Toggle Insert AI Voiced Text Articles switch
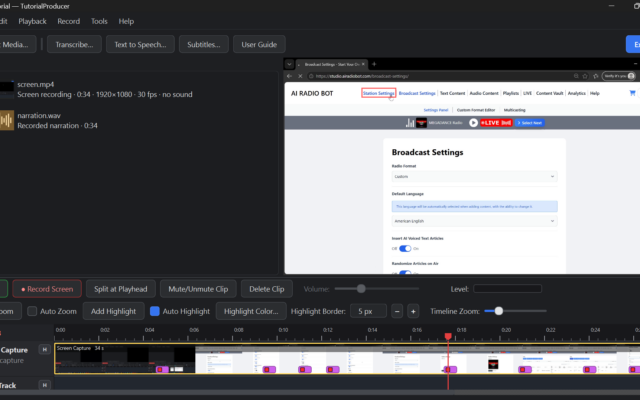The image size is (640, 400). pyautogui.click(x=405, y=249)
